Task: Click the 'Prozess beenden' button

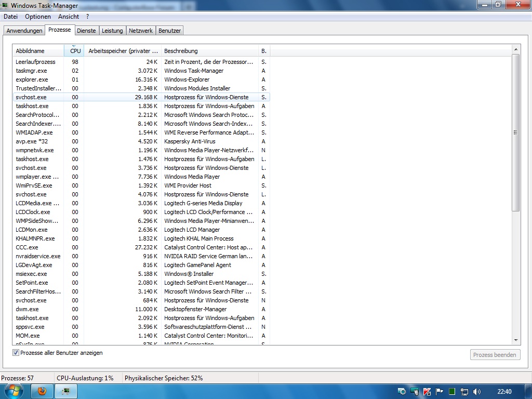Action: click(x=495, y=355)
